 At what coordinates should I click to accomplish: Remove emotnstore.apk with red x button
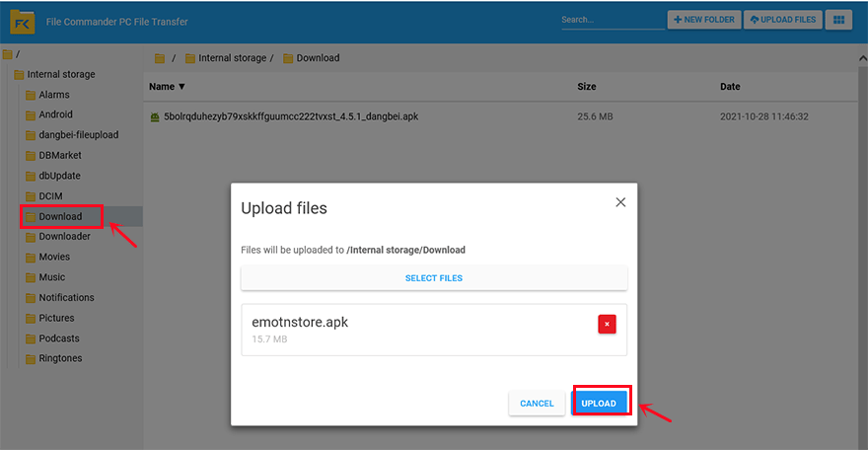tap(607, 325)
